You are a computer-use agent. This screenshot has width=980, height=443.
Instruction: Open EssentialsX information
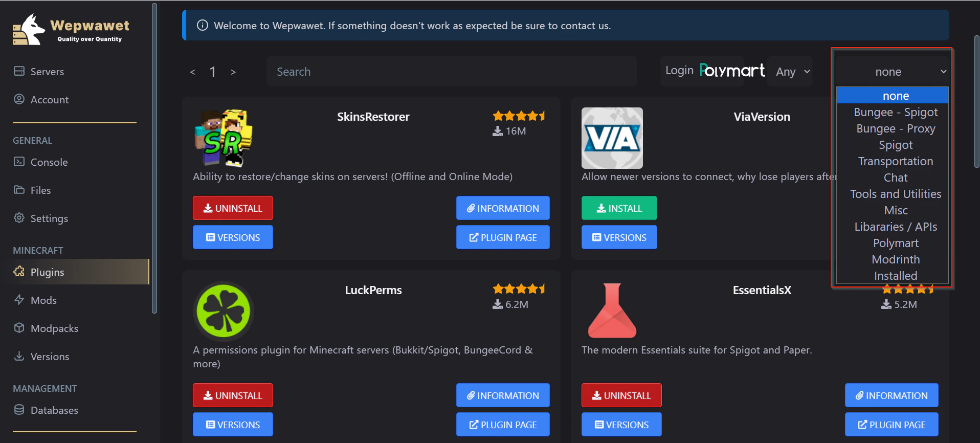[892, 395]
